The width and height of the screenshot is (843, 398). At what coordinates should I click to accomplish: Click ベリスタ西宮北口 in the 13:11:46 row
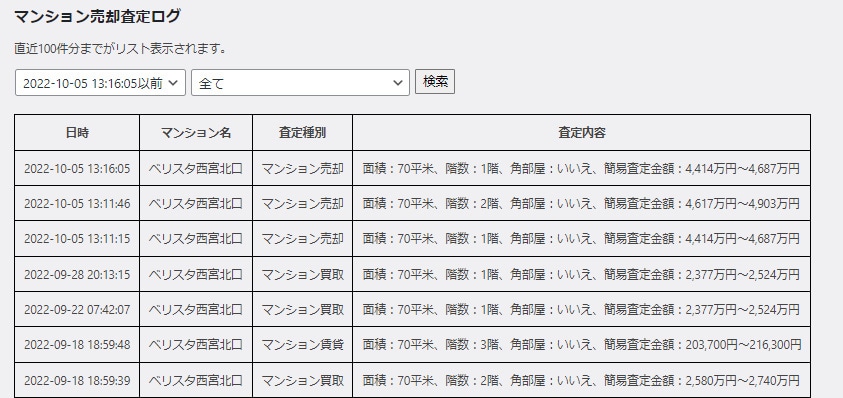(x=196, y=203)
